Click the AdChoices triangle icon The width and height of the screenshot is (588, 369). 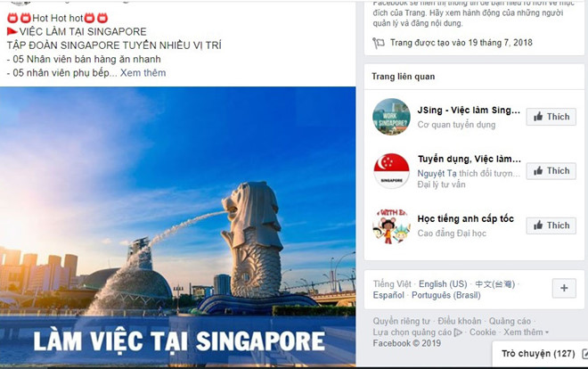458,332
